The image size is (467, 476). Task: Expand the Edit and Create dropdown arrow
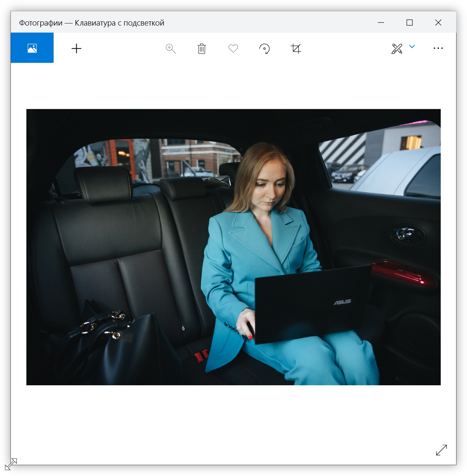coord(412,47)
